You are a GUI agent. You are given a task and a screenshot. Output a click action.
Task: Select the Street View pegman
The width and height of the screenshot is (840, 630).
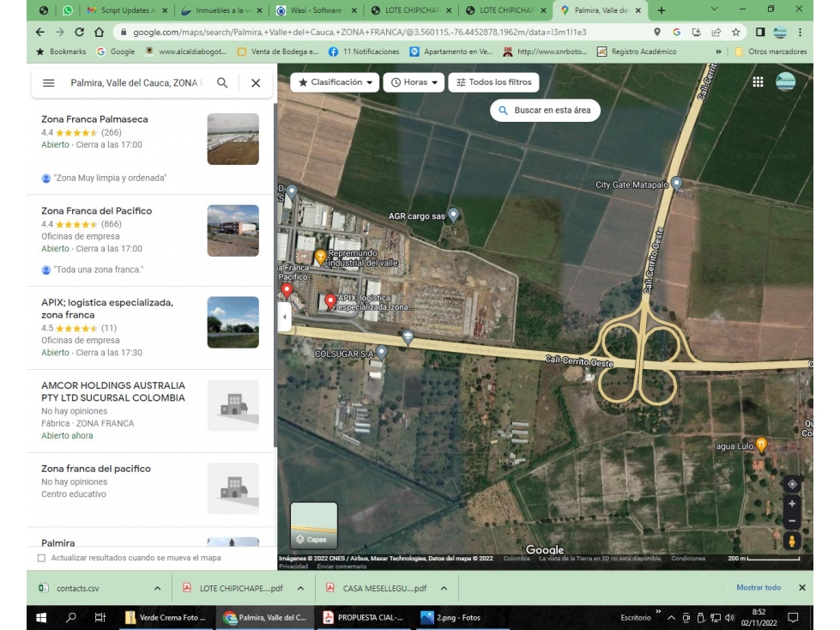(x=792, y=541)
